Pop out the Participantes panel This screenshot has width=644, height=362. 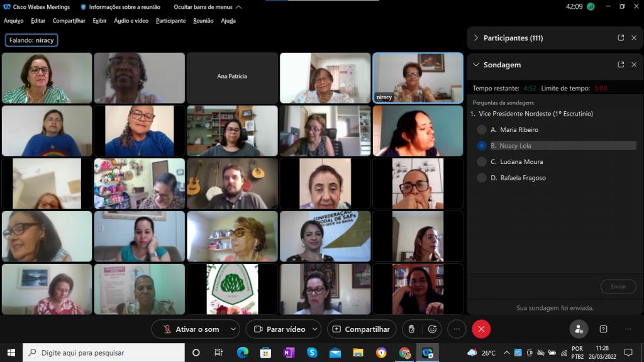click(x=621, y=38)
